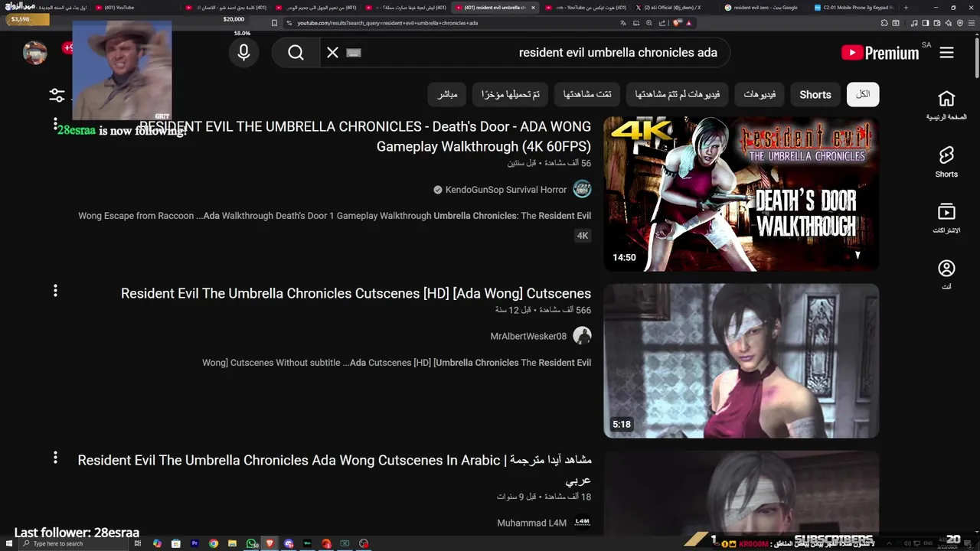This screenshot has height=551, width=980.
Task: Clear the search query with X
Action: pos(332,52)
